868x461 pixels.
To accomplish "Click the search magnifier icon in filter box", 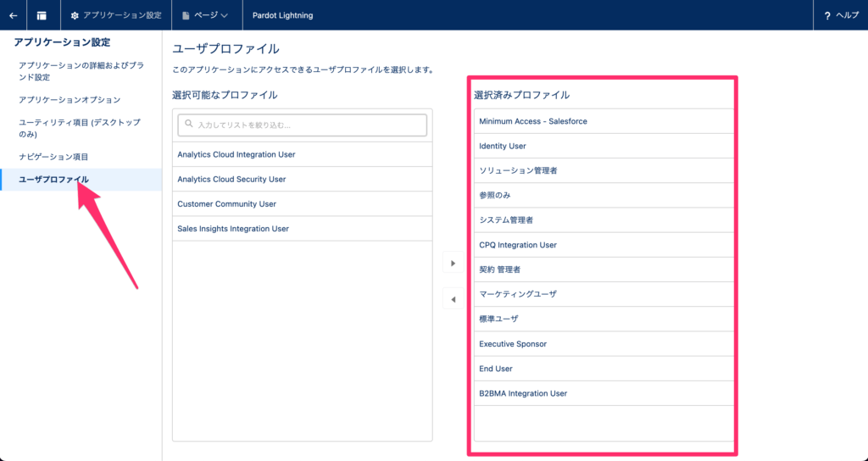I will coord(187,125).
